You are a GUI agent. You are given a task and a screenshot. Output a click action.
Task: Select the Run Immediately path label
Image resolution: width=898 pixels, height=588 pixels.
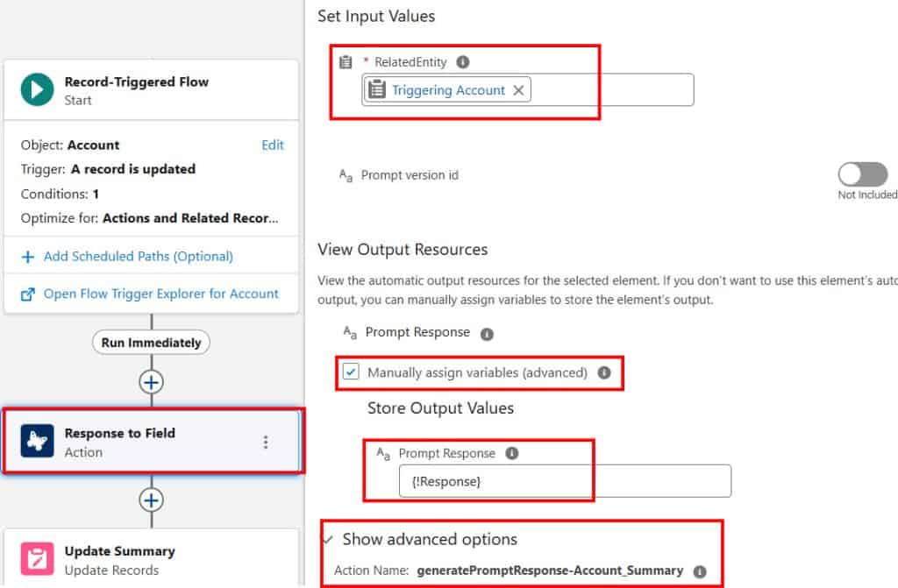click(151, 342)
